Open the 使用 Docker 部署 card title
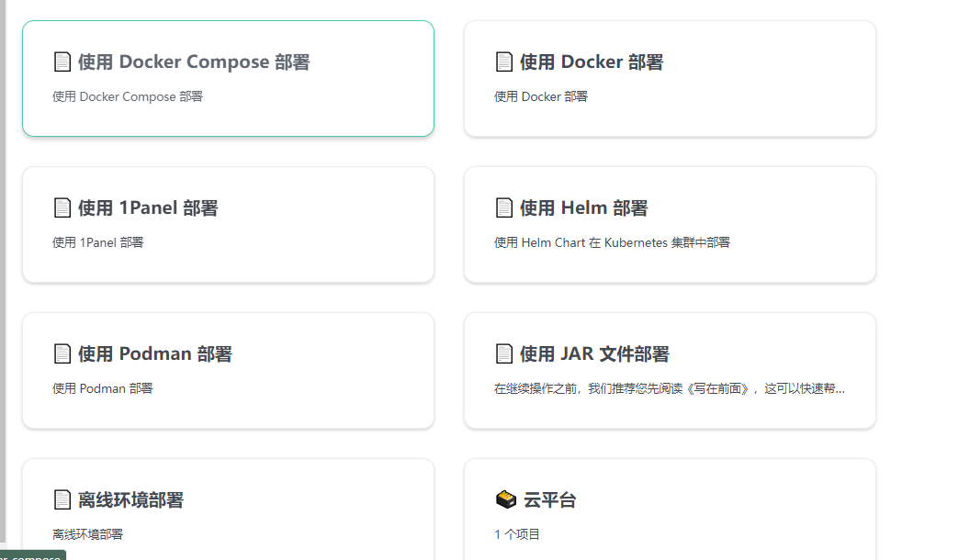This screenshot has height=560, width=970. (592, 62)
